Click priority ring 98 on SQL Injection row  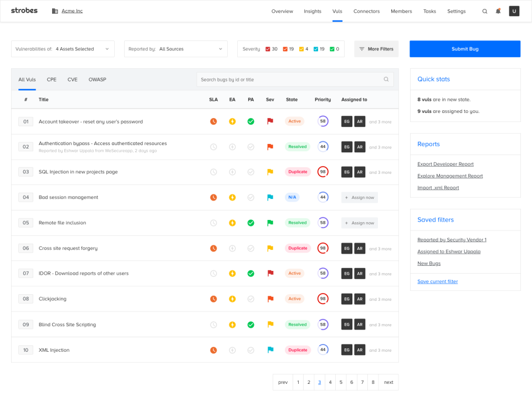coord(323,172)
